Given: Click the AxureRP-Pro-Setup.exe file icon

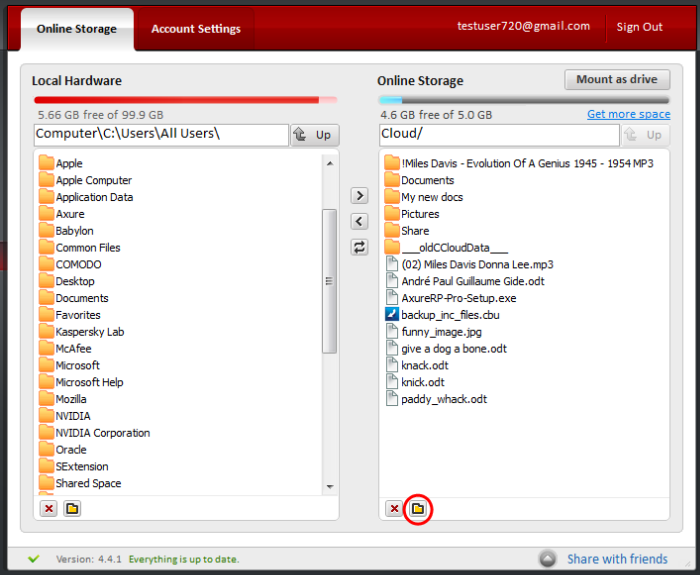Looking at the screenshot, I should click(x=392, y=298).
